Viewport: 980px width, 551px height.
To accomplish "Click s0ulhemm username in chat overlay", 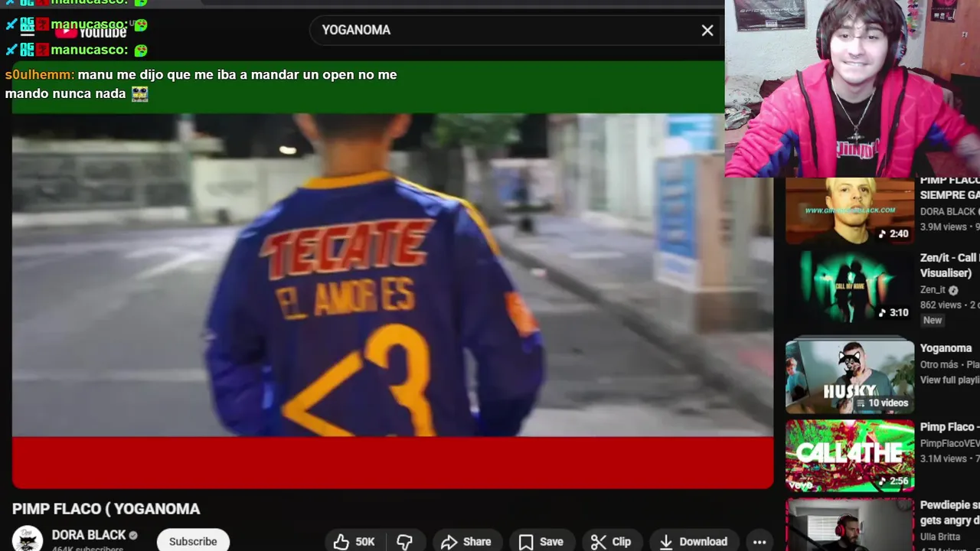I will pos(40,75).
